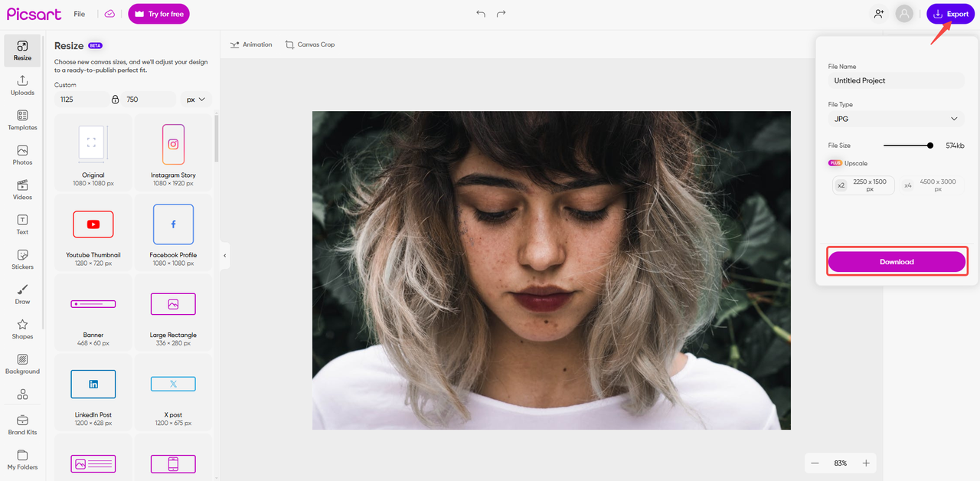Open the Shapes panel
The width and height of the screenshot is (980, 481).
22,329
